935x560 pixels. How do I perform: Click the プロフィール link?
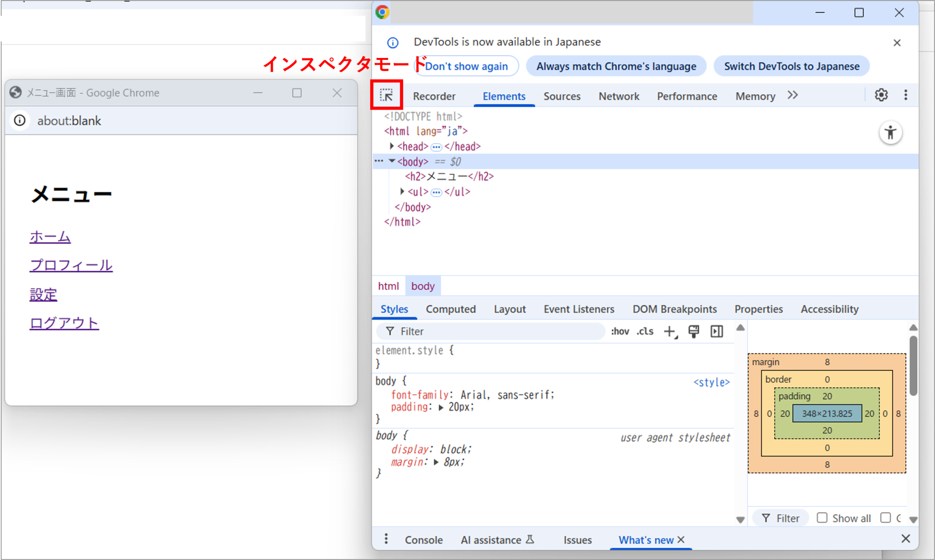click(x=71, y=265)
